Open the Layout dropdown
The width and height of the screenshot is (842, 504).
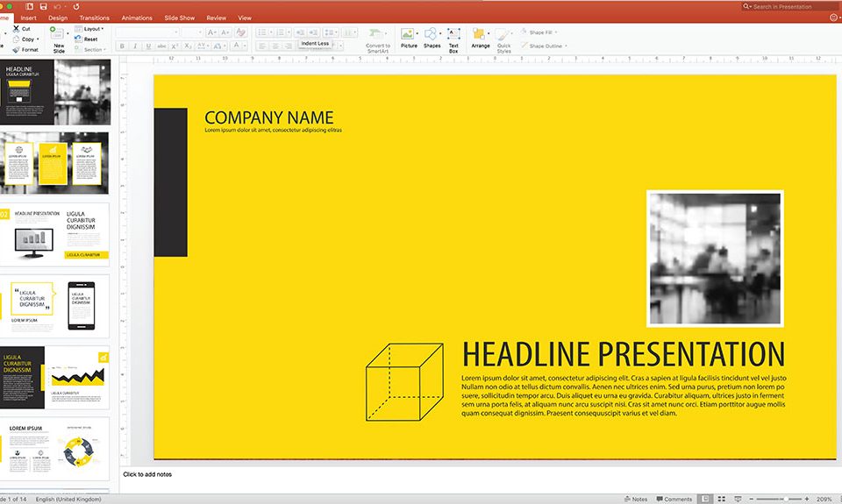tap(89, 29)
